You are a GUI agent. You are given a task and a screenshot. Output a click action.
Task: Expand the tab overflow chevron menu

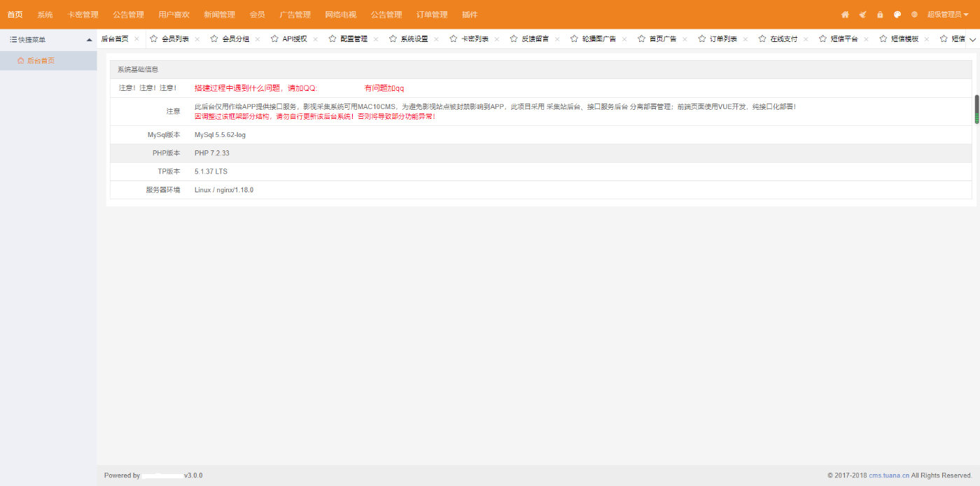coord(972,41)
